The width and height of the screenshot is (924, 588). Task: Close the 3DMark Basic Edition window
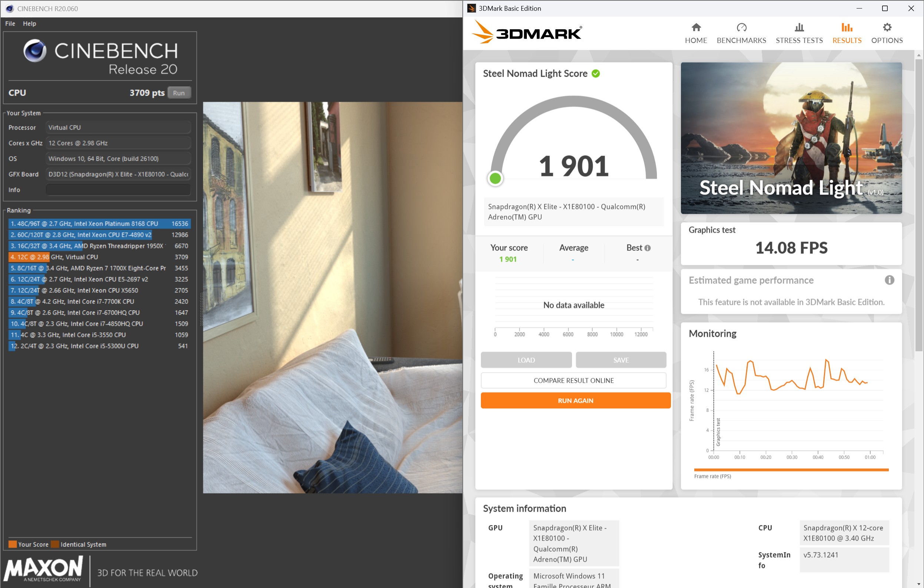[911, 8]
